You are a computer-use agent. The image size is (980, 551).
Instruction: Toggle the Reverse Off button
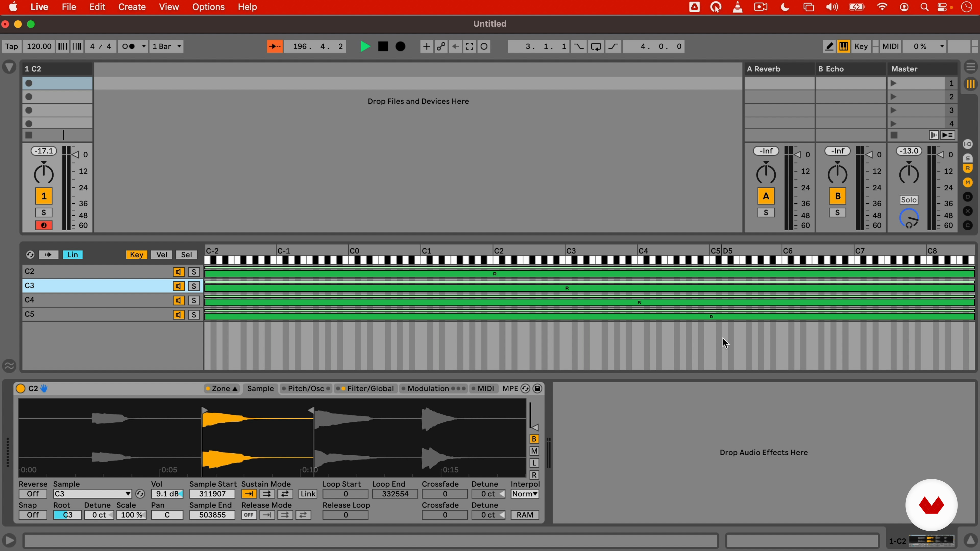click(33, 494)
